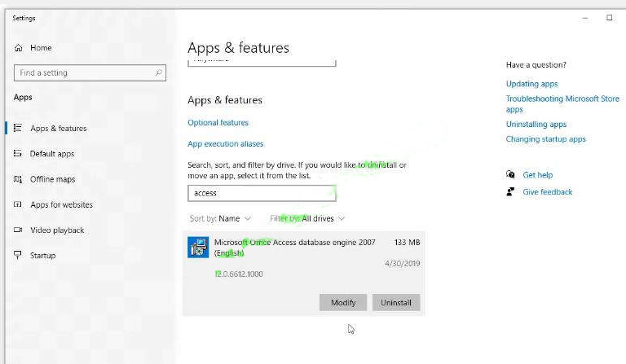This screenshot has width=626, height=364.
Task: Open Troubleshooting Microsoft Store apps link
Action: [x=562, y=103]
